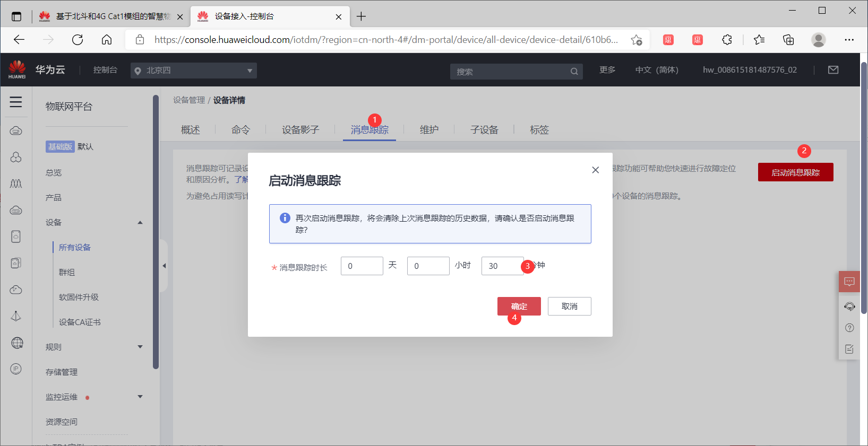Expand the 规则 section in the sidebar
Screen dimensions: 868x446
140,347
